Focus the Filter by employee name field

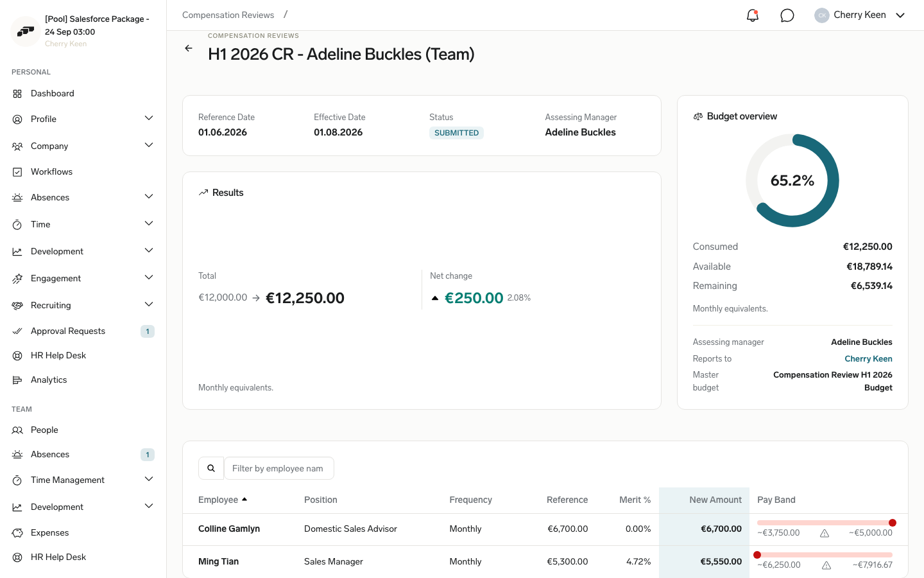(279, 468)
